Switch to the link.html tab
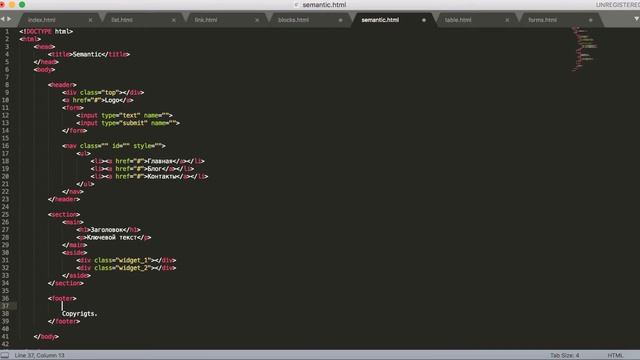This screenshot has height=360, width=640. [206, 20]
